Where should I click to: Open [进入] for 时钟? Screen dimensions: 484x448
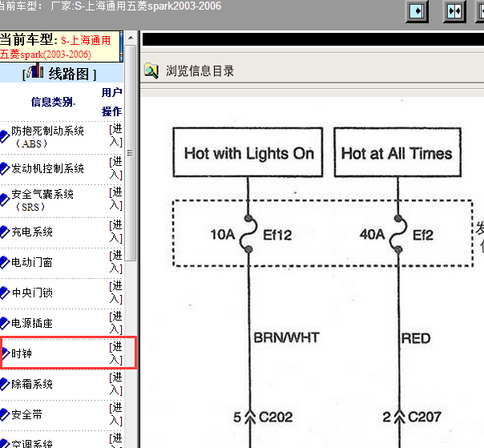pos(115,353)
